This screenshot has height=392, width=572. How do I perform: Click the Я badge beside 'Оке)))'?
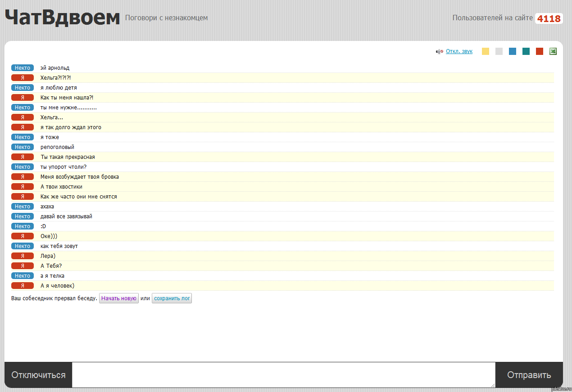tap(23, 236)
